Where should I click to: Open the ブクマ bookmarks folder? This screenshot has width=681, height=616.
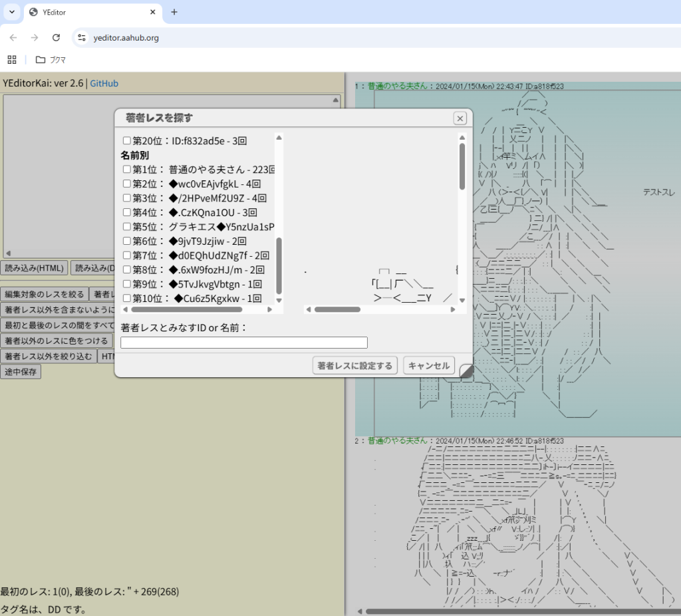coord(51,59)
